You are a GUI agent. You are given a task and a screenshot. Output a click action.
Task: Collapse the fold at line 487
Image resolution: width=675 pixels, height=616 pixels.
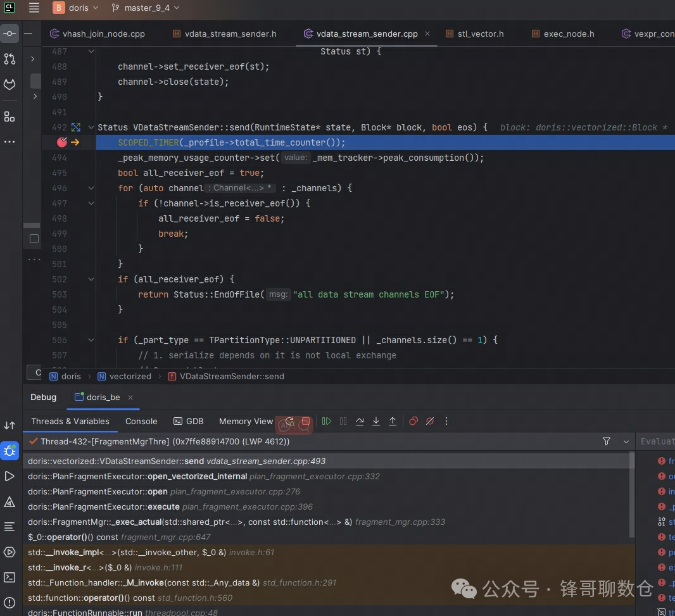[x=91, y=51]
